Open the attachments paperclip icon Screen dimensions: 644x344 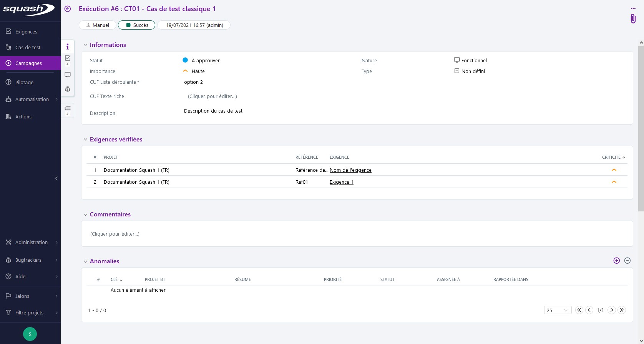[x=633, y=18]
